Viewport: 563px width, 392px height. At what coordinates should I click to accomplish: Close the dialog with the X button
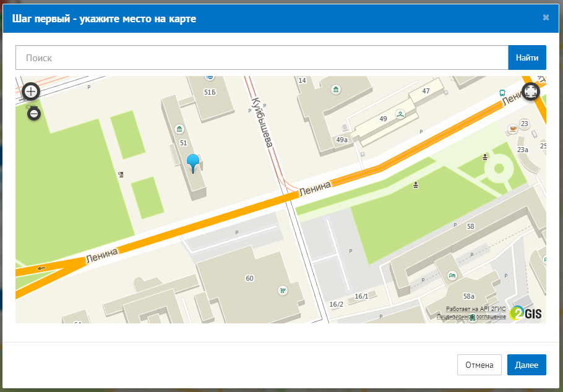pos(546,17)
